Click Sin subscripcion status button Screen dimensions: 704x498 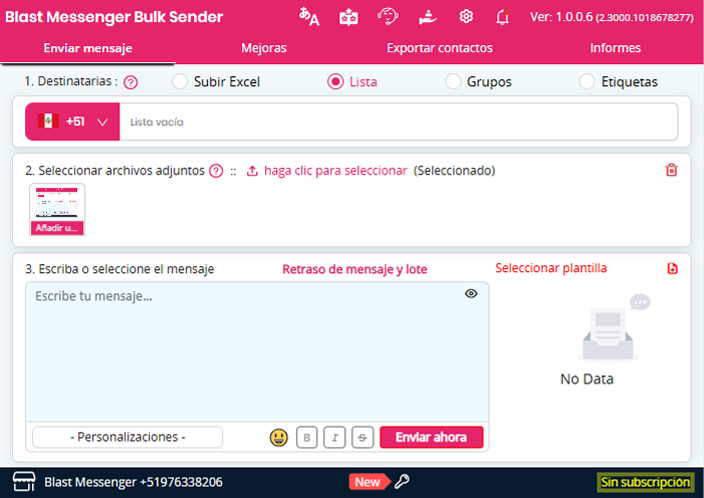[x=646, y=482]
